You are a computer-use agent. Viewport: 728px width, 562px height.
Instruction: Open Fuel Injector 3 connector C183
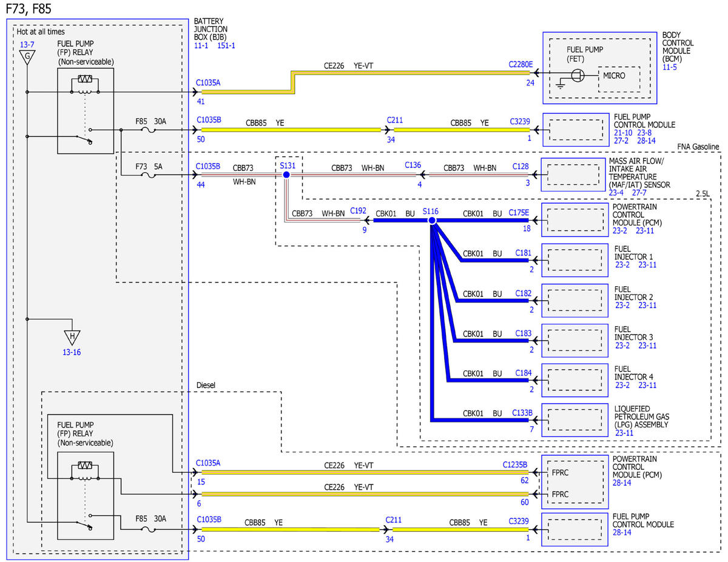click(x=523, y=333)
